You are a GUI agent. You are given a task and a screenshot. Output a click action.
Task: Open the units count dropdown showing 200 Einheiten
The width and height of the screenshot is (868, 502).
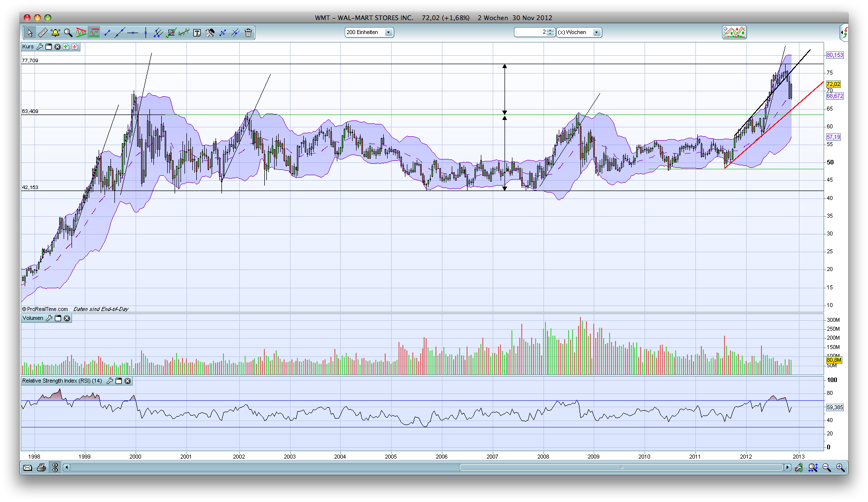(369, 32)
